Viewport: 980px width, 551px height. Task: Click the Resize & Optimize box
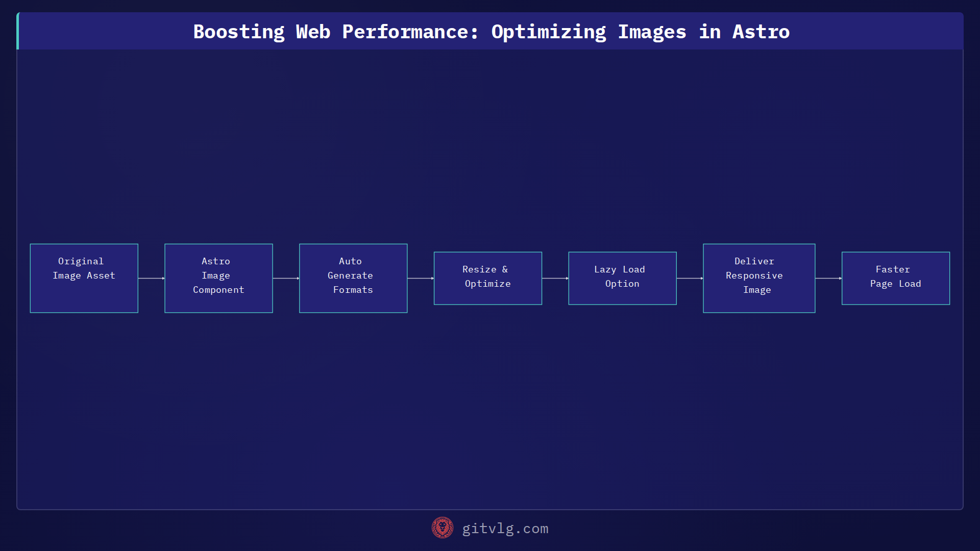[x=488, y=278]
